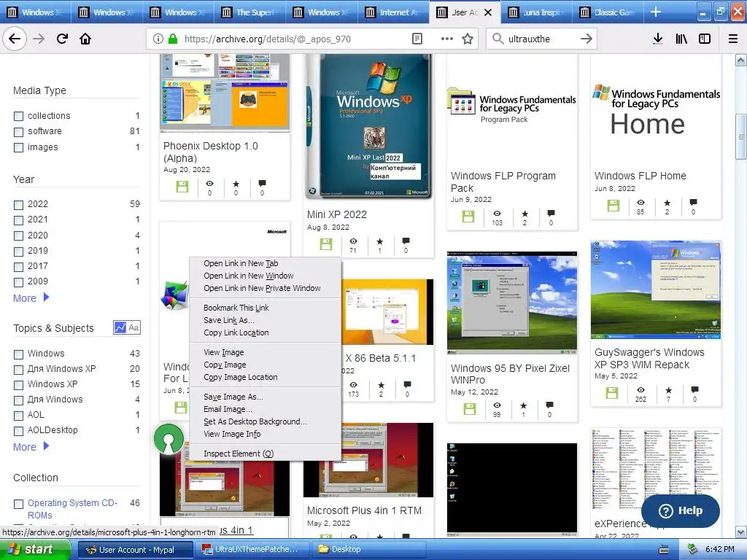Open the keyboard icon in system tray
This screenshot has height=560, width=747.
tap(663, 550)
